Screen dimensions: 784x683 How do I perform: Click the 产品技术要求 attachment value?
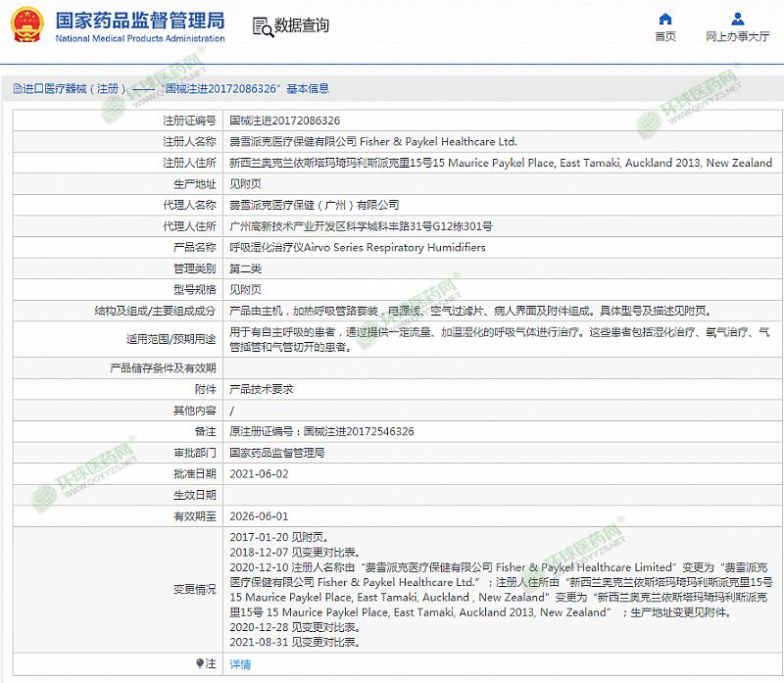pos(261,389)
